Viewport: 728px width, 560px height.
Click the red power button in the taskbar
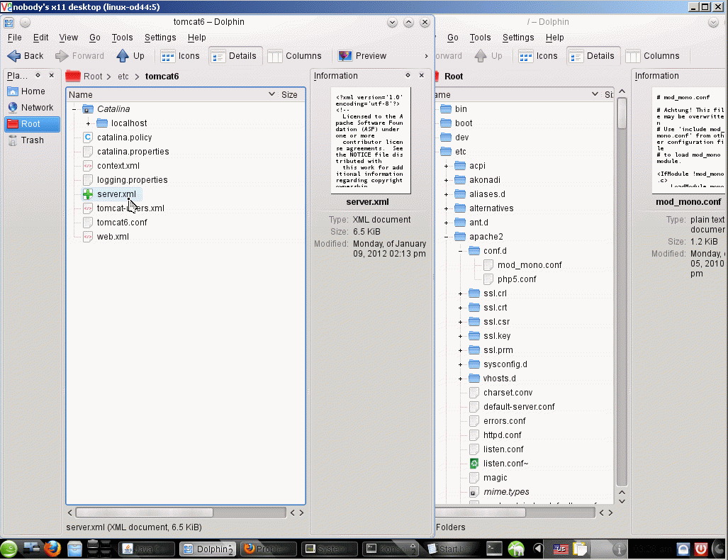(700, 549)
